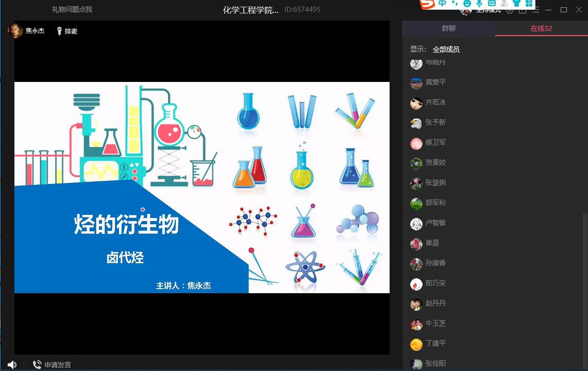Click the 排麦 microphone icon

pyautogui.click(x=59, y=31)
